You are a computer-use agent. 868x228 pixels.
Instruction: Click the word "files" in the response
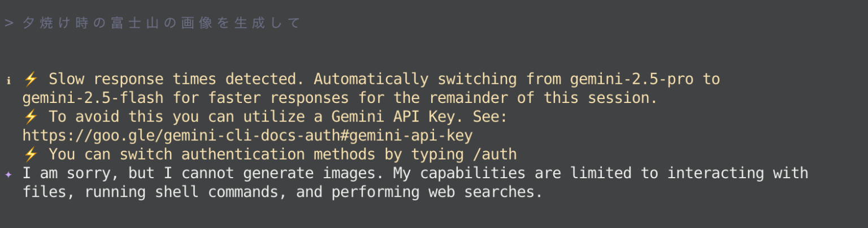pyautogui.click(x=45, y=192)
